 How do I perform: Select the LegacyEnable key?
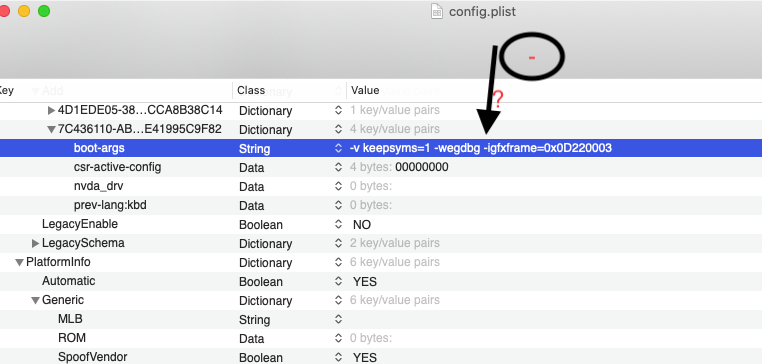80,224
